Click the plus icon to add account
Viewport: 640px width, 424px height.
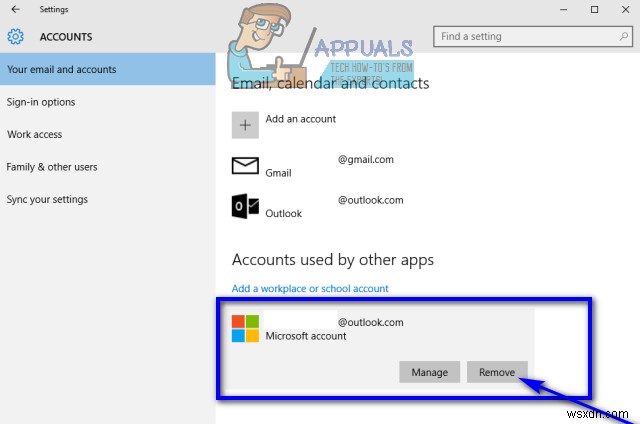click(x=245, y=125)
